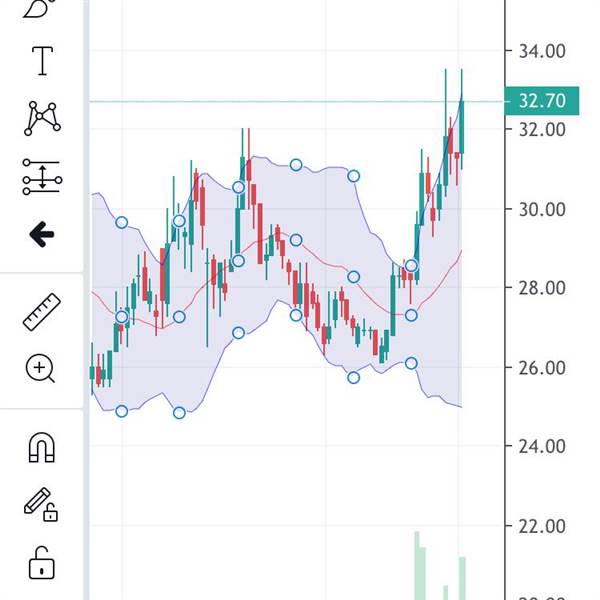This screenshot has height=600, width=600.
Task: Toggle Magnet mode on
Action: [42, 447]
